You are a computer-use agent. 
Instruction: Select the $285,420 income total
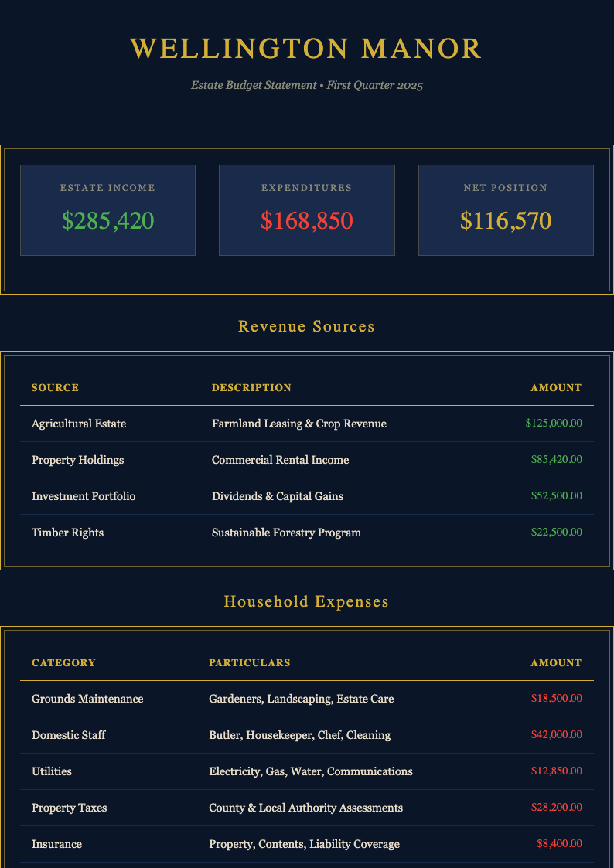coord(107,221)
